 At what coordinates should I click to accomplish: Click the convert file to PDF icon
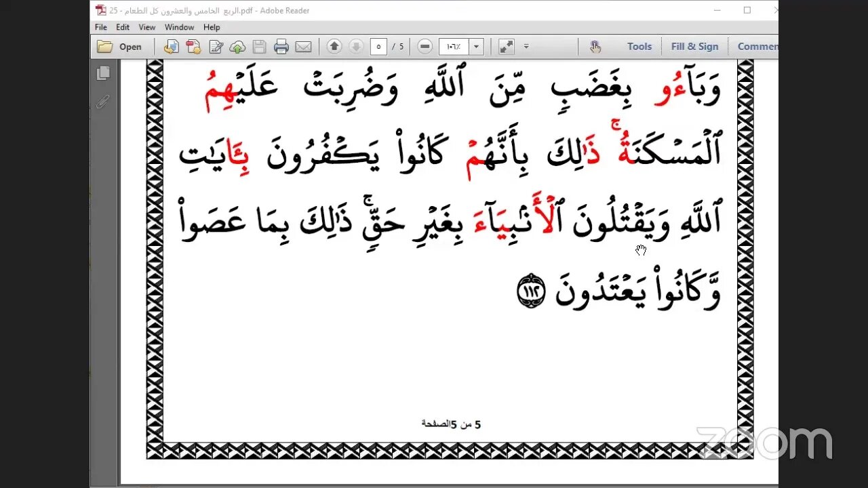[172, 47]
